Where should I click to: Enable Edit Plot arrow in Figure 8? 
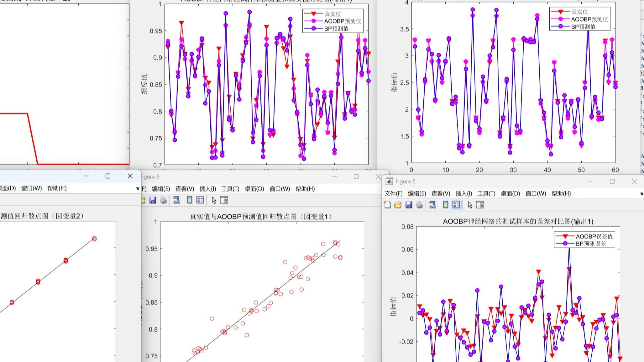[x=214, y=200]
